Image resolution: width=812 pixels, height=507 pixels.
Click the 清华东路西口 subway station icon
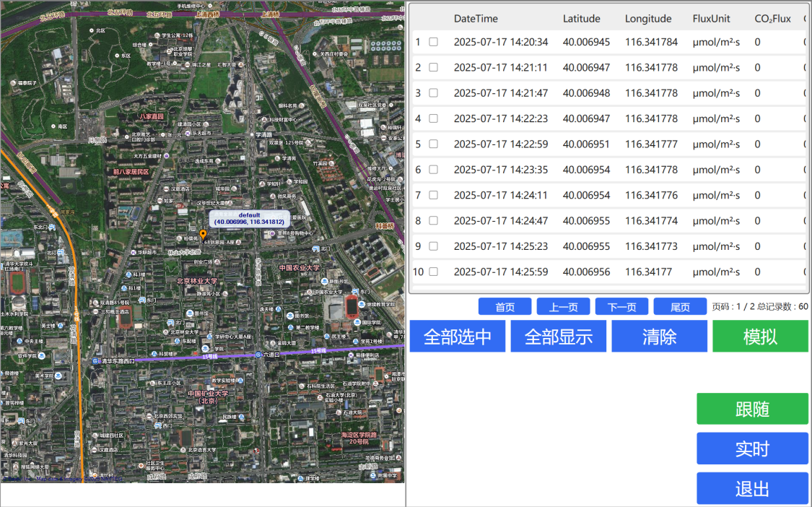(95, 360)
